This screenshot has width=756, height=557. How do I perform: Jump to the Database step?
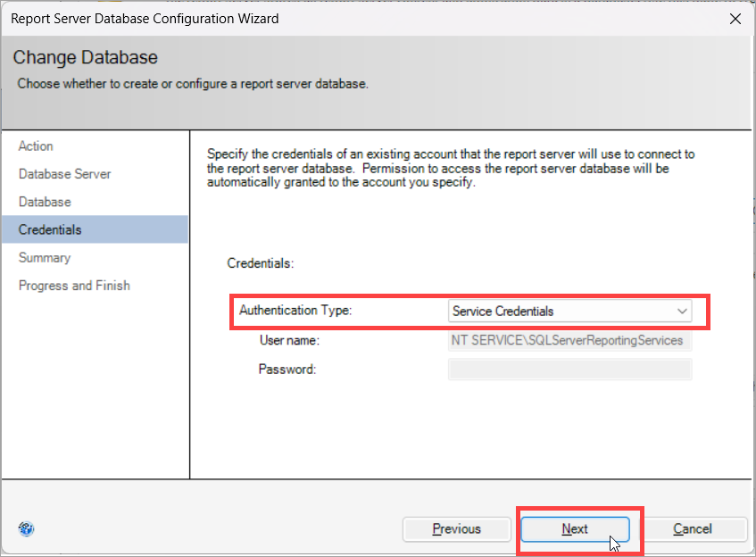(x=45, y=202)
